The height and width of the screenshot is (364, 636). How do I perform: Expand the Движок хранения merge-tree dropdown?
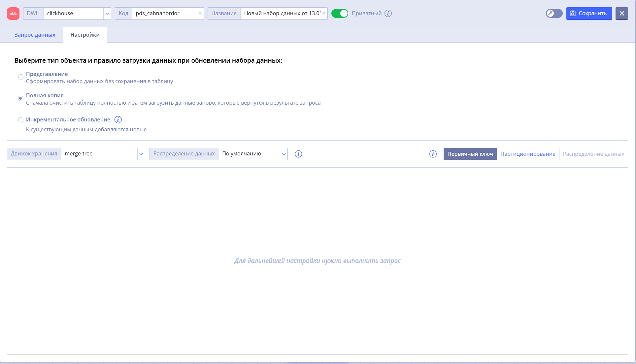point(141,154)
